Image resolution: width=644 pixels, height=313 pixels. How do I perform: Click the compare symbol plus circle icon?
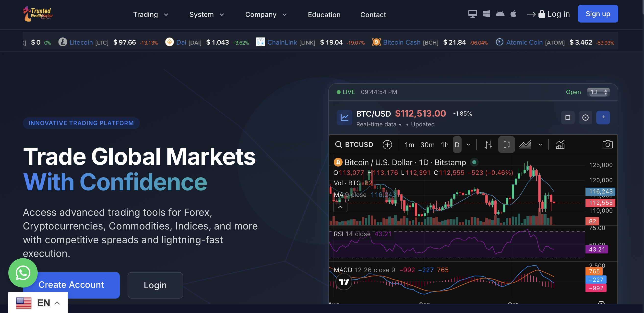[x=387, y=144]
